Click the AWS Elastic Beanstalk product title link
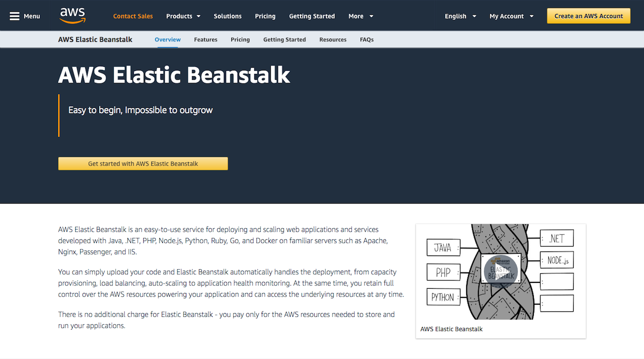Image resolution: width=644 pixels, height=359 pixels. [x=95, y=39]
